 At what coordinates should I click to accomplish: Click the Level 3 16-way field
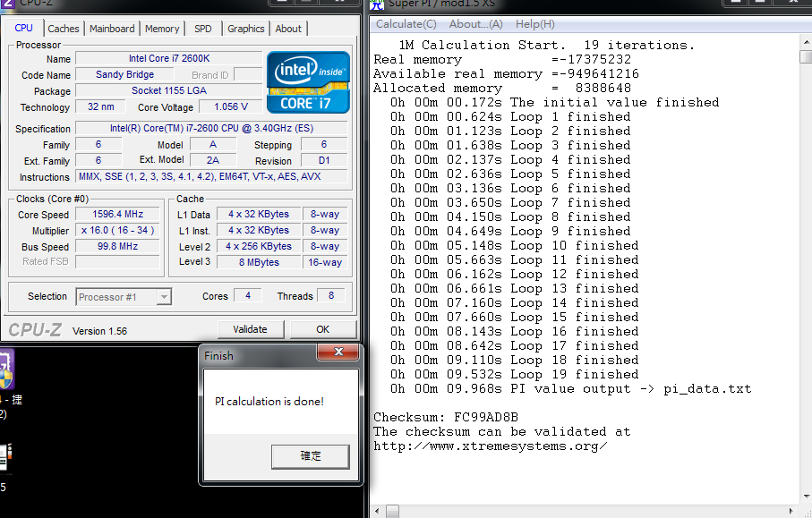(325, 262)
